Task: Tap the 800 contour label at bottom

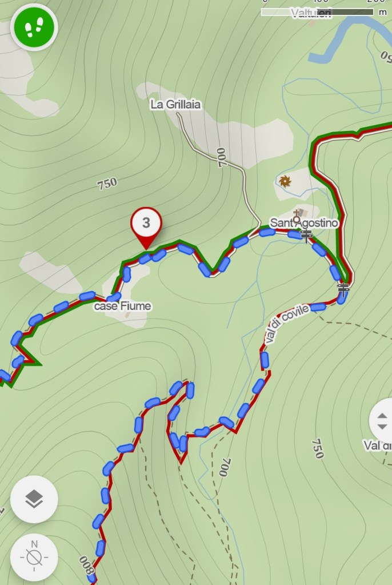Action: [x=86, y=566]
